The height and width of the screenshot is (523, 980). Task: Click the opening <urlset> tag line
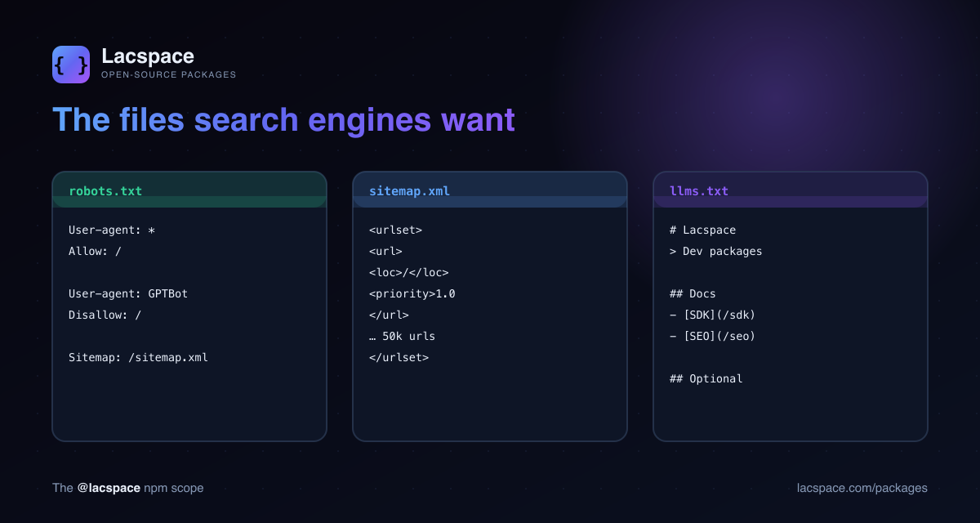(396, 230)
